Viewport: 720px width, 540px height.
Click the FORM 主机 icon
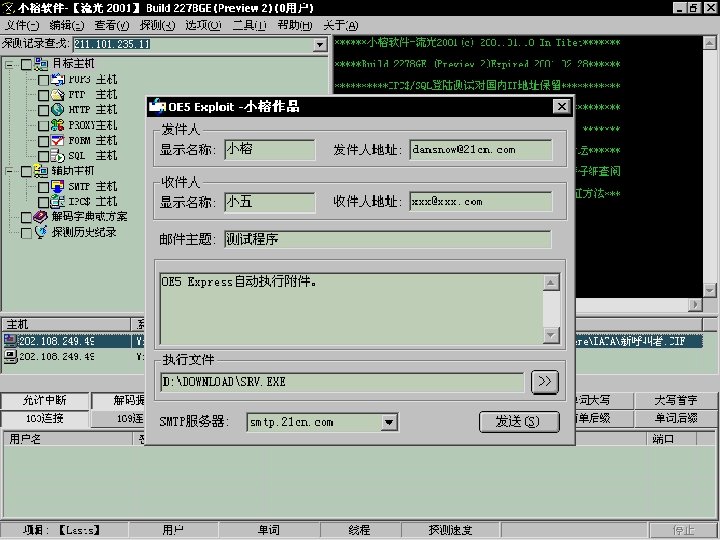coord(57,141)
